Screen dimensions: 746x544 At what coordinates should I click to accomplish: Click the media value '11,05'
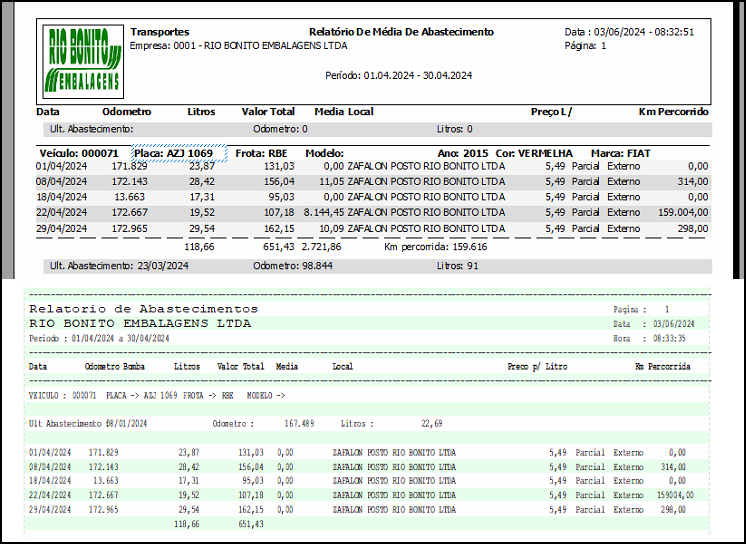(x=332, y=181)
